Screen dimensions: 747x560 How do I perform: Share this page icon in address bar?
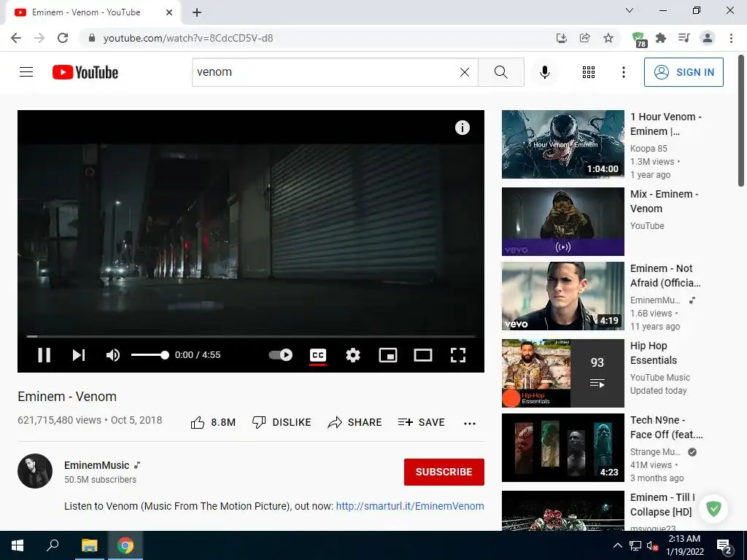click(584, 38)
